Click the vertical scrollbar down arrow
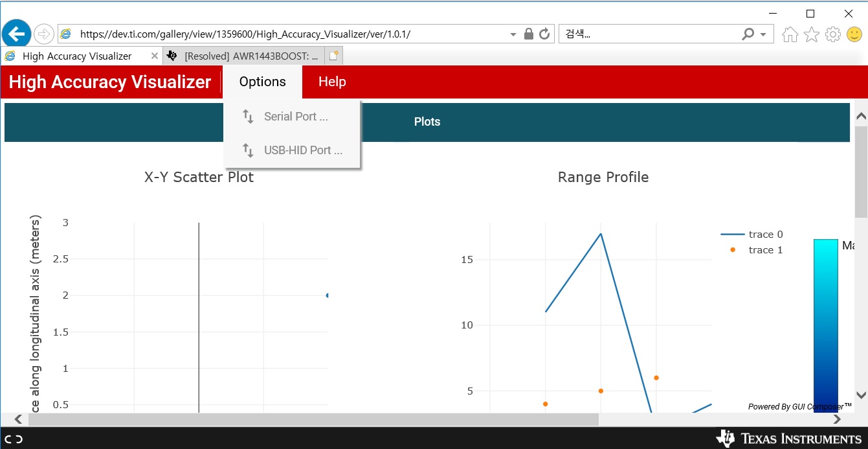 [861, 395]
